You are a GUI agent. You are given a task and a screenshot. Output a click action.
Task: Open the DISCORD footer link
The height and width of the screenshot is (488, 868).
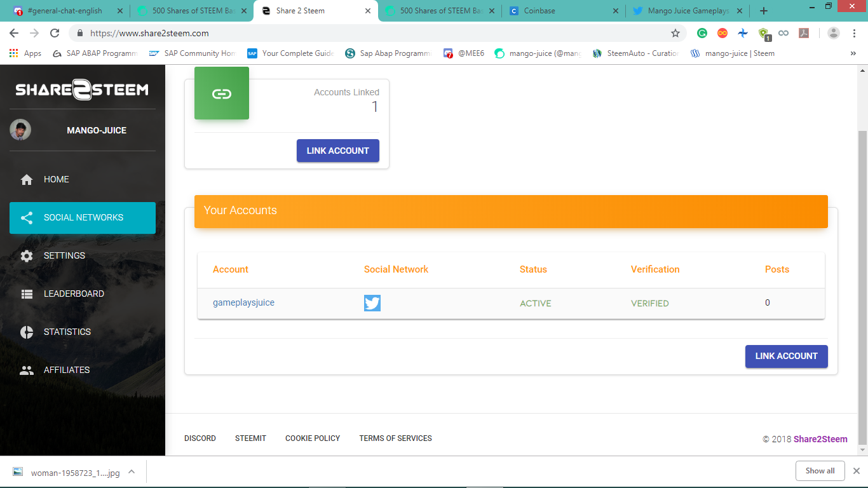tap(200, 438)
